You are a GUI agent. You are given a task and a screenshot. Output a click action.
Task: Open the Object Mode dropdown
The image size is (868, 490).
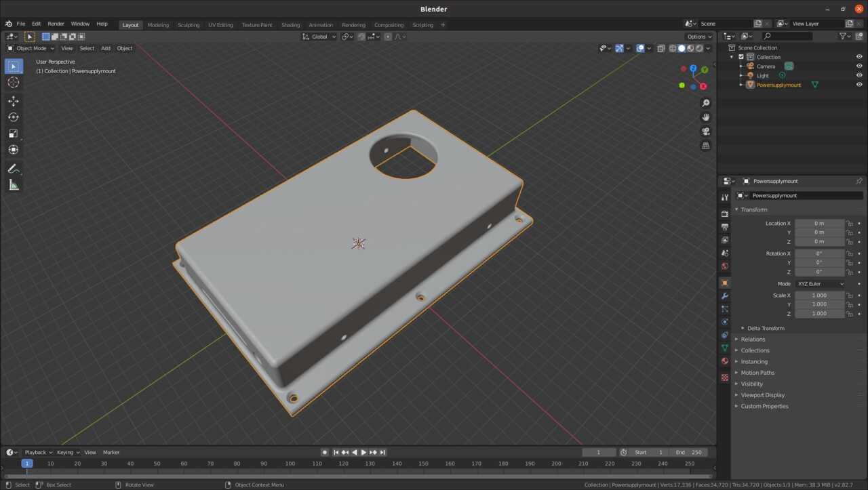point(31,48)
